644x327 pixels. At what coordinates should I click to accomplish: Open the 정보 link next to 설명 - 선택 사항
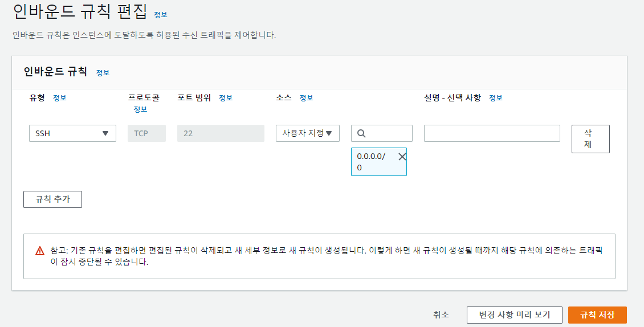click(496, 98)
